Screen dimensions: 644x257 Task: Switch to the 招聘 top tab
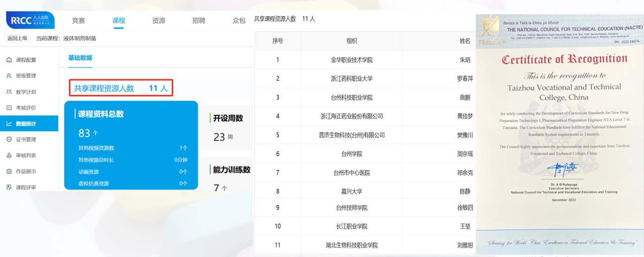tap(199, 21)
